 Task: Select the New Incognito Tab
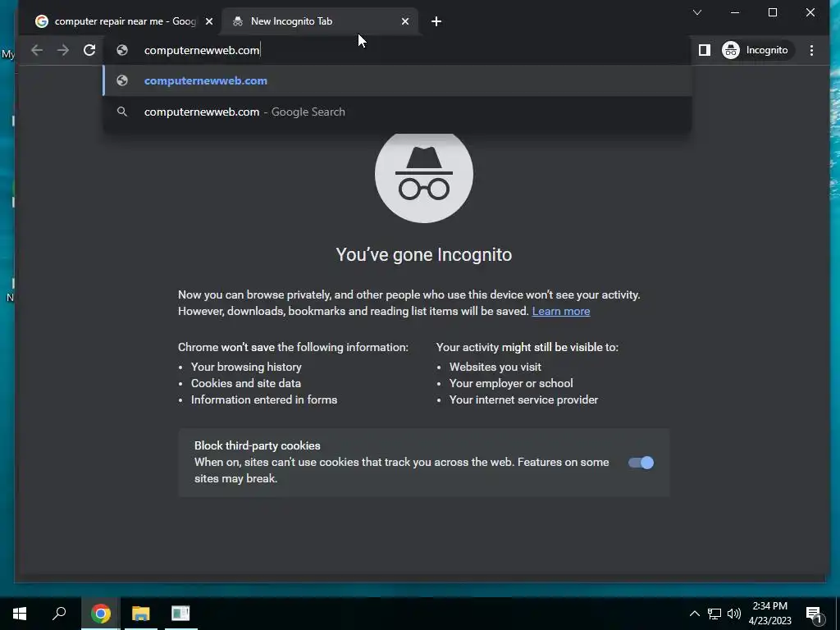pos(321,21)
